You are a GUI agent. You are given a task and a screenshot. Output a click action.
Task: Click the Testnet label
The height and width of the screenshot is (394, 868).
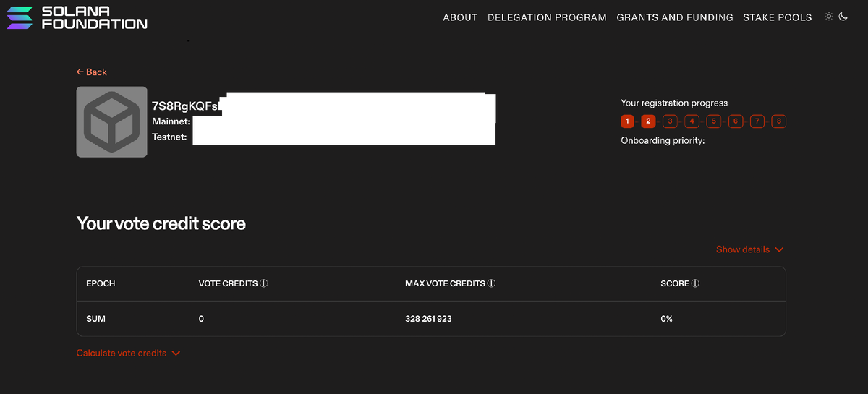pyautogui.click(x=170, y=137)
